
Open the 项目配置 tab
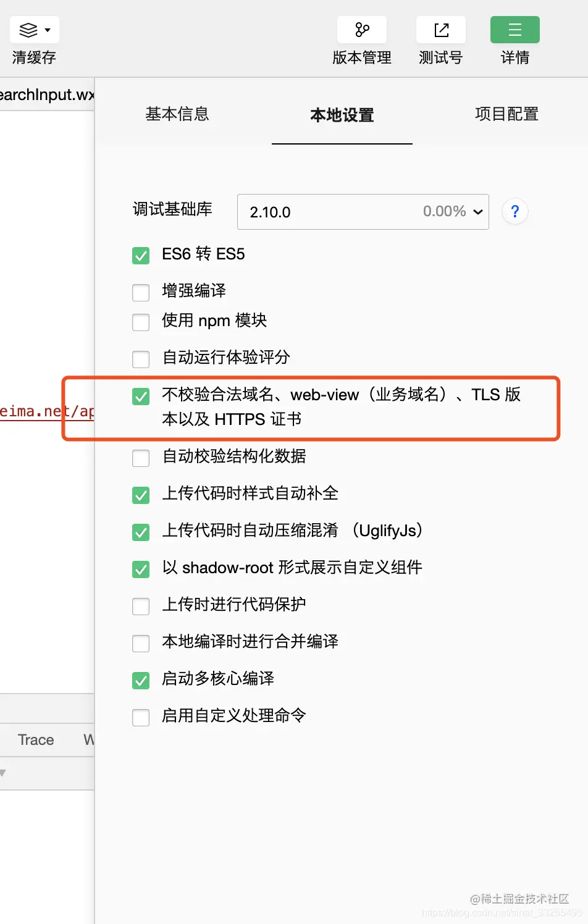click(506, 115)
